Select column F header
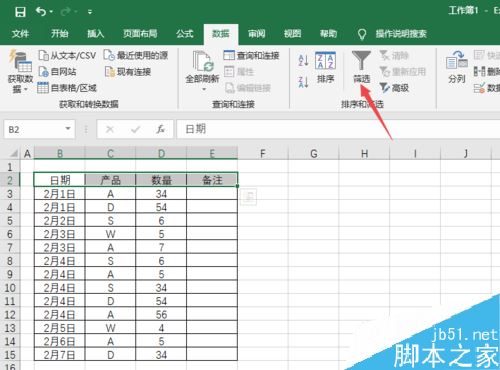The height and width of the screenshot is (370, 500). tap(263, 154)
